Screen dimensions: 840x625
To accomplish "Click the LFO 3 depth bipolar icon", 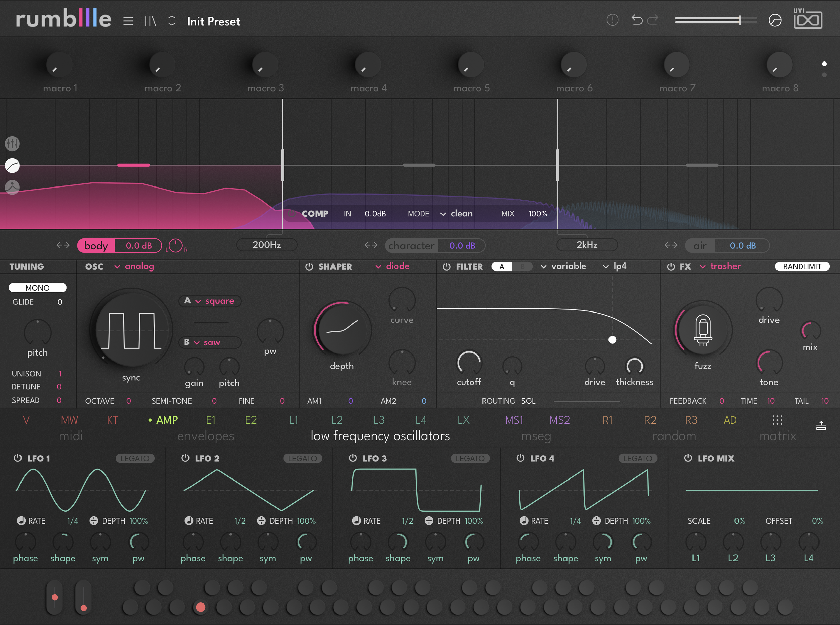I will [x=429, y=520].
